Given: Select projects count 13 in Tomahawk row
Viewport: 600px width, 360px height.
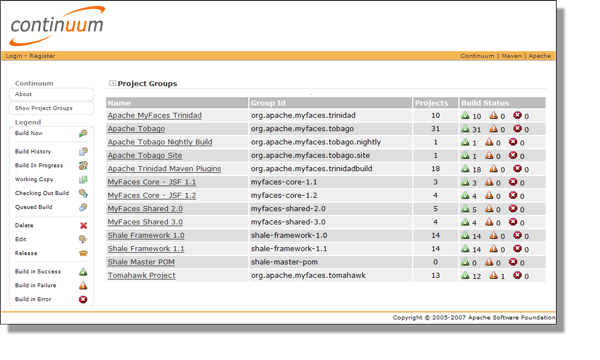Looking at the screenshot, I should tap(435, 275).
